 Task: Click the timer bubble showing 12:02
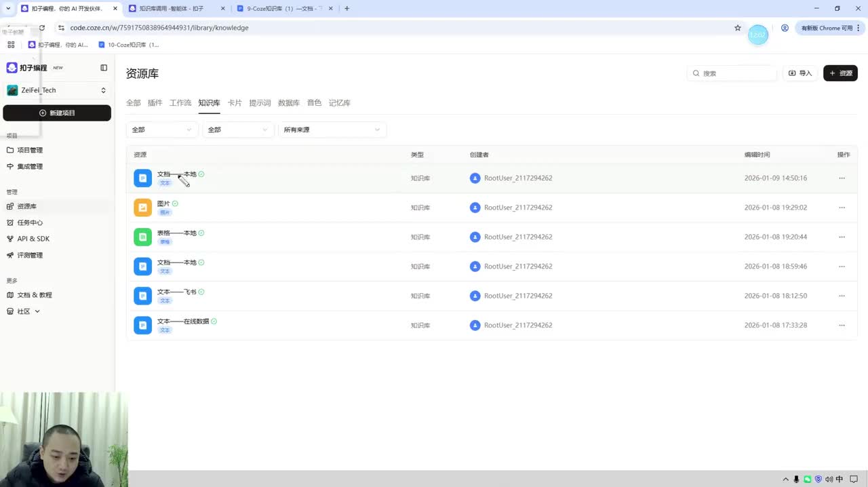[x=757, y=35]
